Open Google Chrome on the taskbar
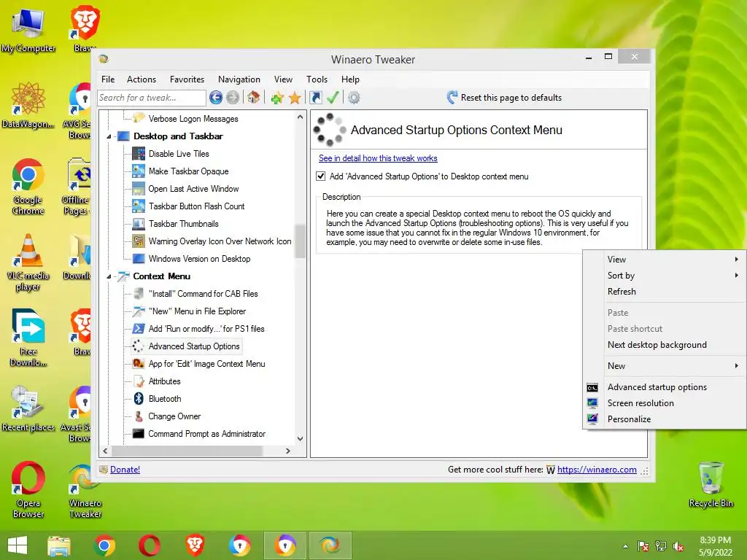The width and height of the screenshot is (747, 560). tap(104, 545)
